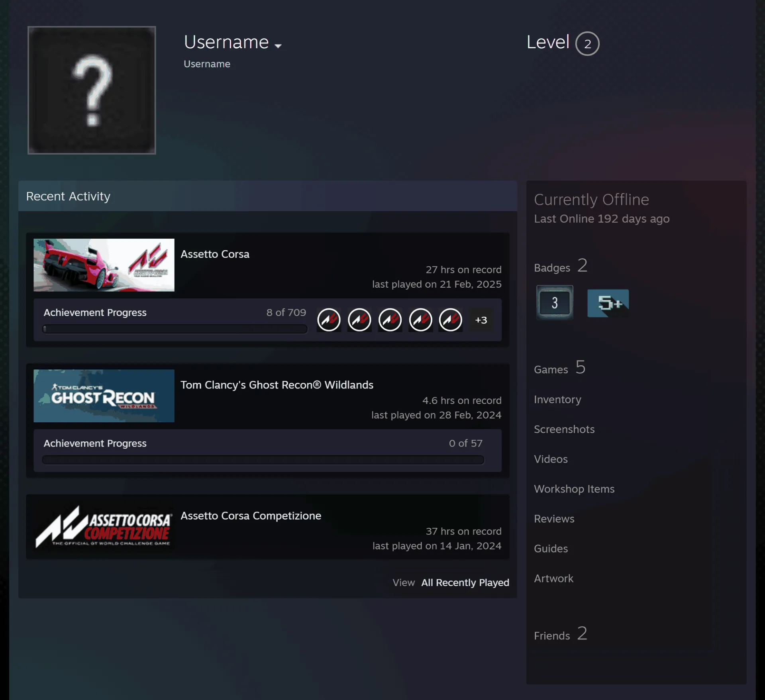The image size is (765, 700).
Task: View All Recently Played games
Action: [465, 582]
